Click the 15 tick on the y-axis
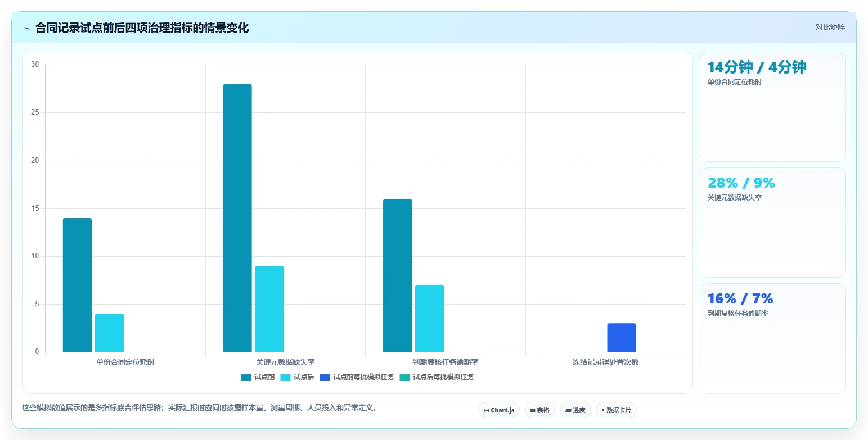The width and height of the screenshot is (868, 440). [35, 208]
